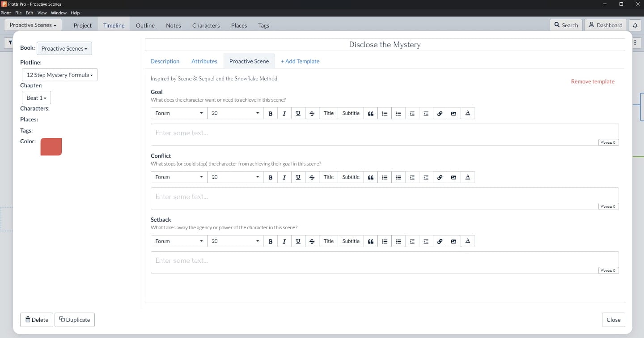Click the Delete button
Screen dimensions: 644x338
tap(37, 320)
